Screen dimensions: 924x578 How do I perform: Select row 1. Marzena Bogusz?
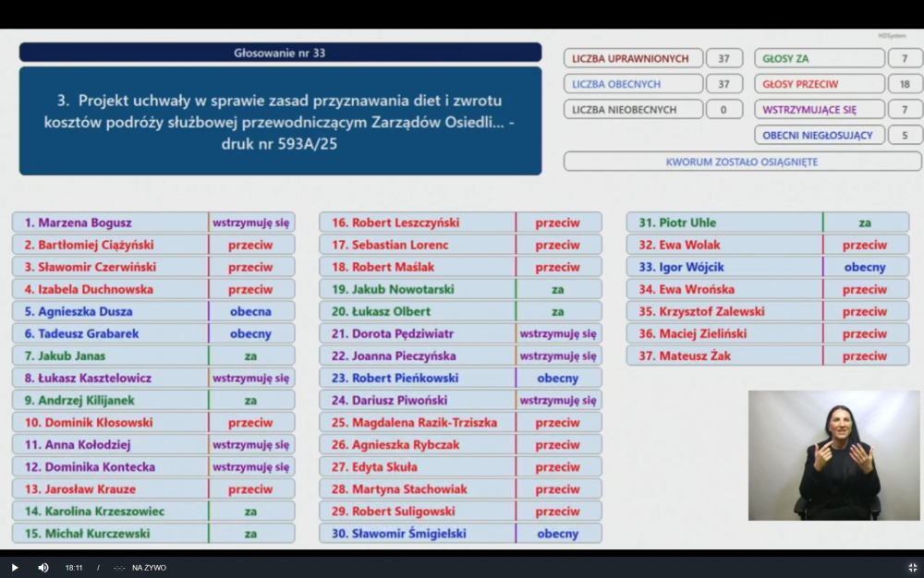click(153, 223)
